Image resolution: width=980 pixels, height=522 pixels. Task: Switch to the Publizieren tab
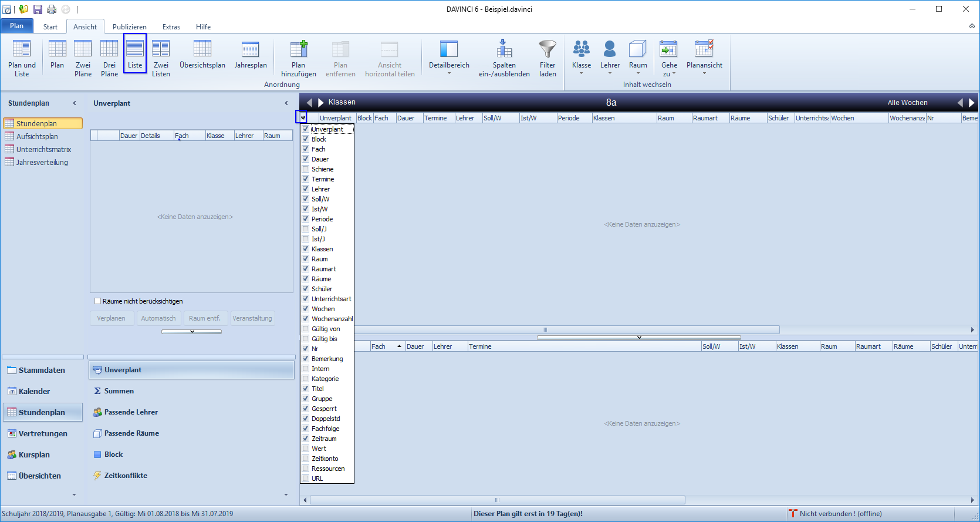[x=130, y=27]
